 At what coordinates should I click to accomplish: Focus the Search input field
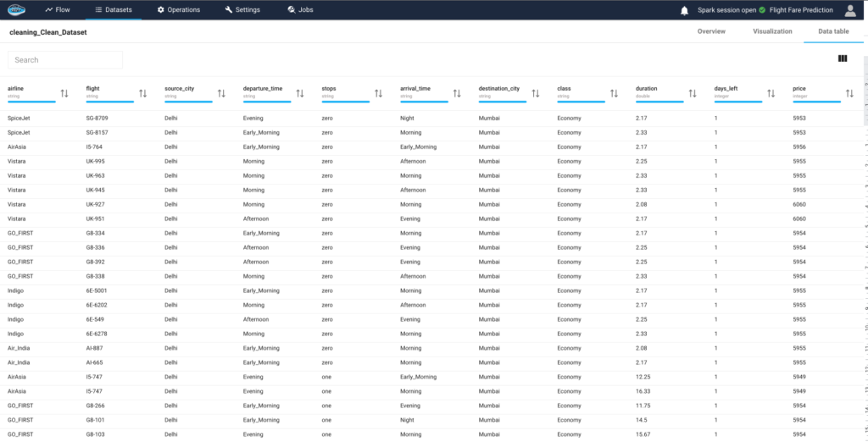tap(65, 60)
